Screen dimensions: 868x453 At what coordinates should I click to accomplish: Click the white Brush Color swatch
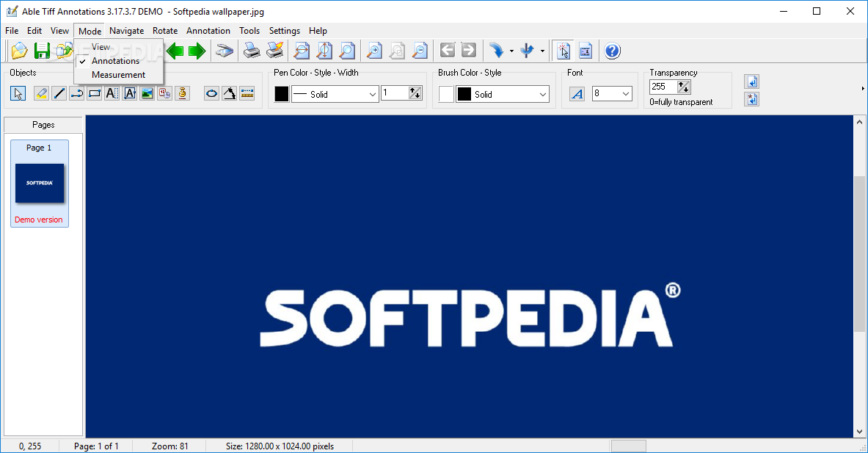point(446,94)
